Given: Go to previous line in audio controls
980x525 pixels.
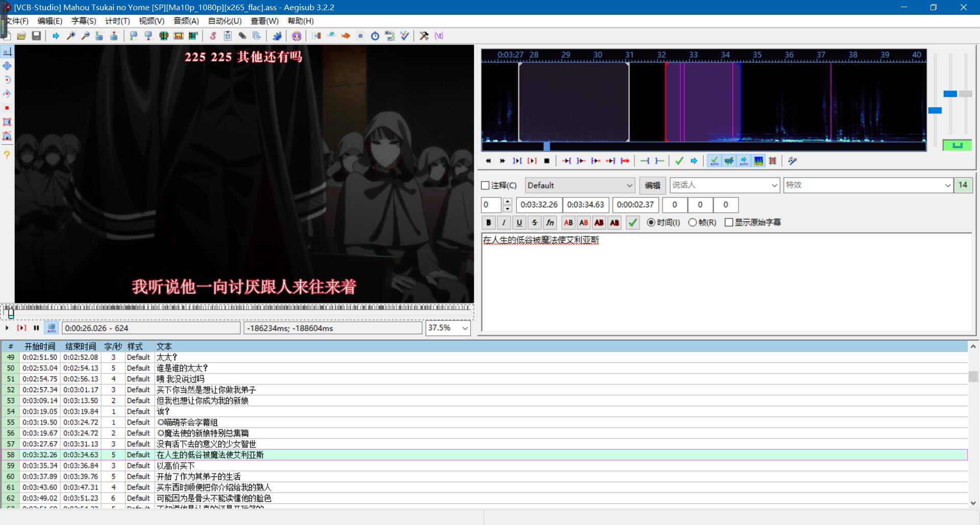Looking at the screenshot, I should coord(488,161).
